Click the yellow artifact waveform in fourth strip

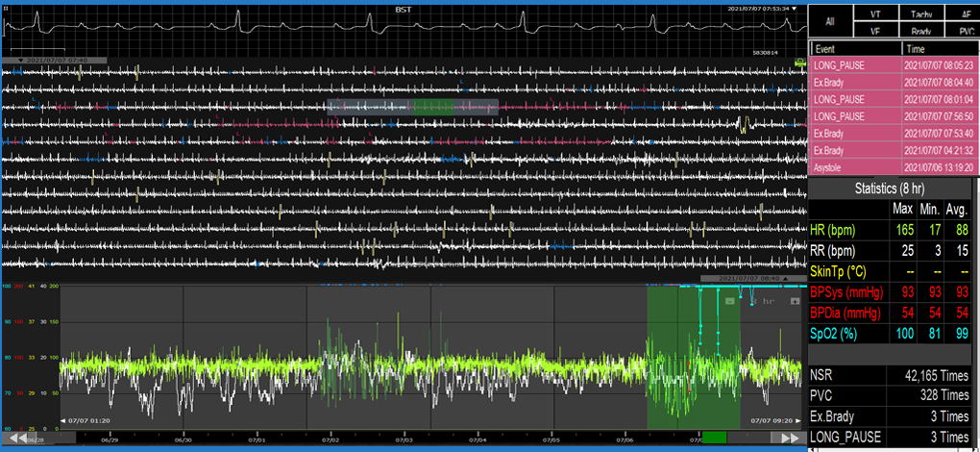744,125
